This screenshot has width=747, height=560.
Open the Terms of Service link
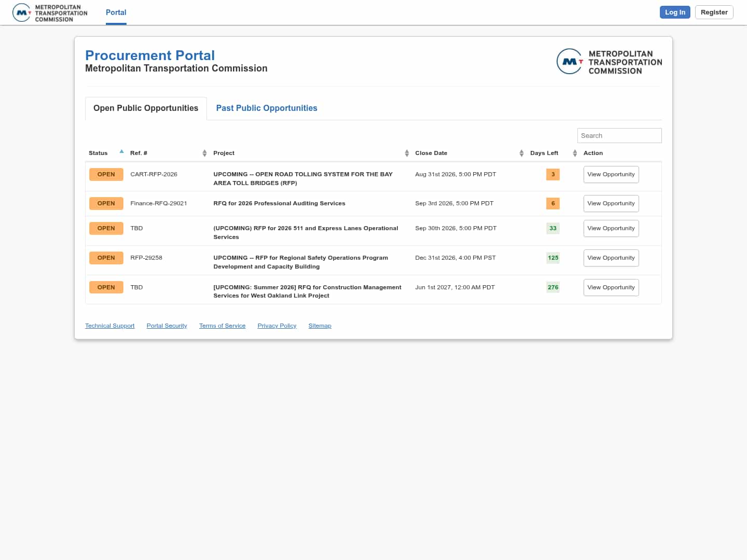pyautogui.click(x=223, y=326)
